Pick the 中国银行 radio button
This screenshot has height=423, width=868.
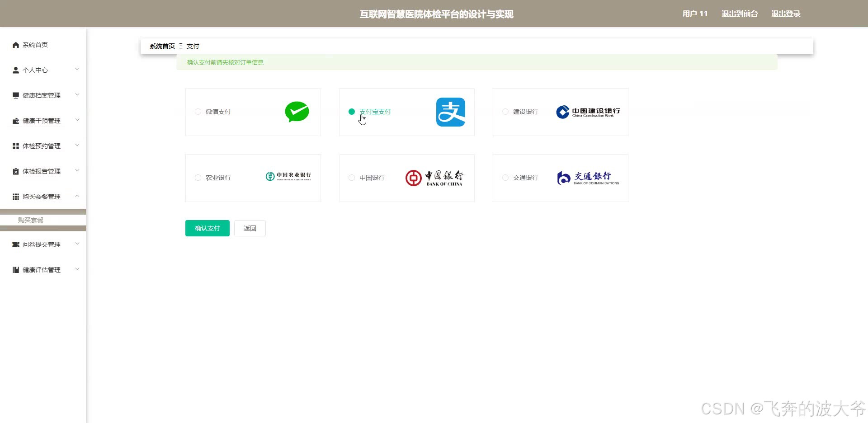352,178
